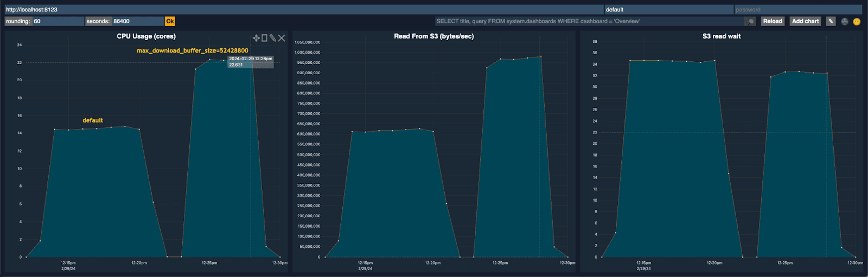Focus the password input field
Image resolution: width=868 pixels, height=277 pixels.
point(797,10)
